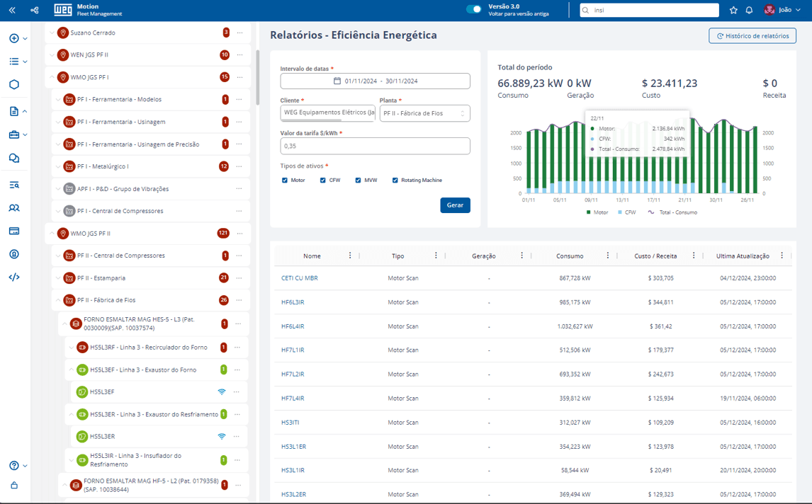
Task: Click the Wi-Fi signal icon for HS5L3ER
Action: 222,436
